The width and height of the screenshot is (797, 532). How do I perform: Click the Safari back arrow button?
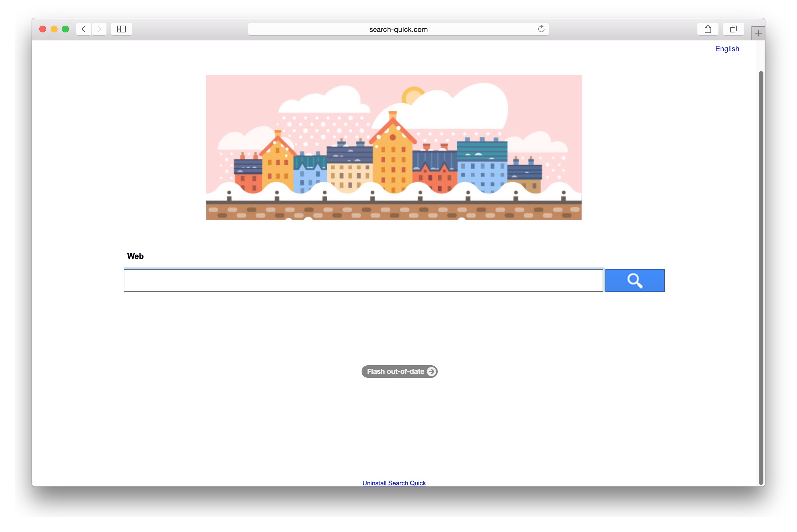coord(83,29)
